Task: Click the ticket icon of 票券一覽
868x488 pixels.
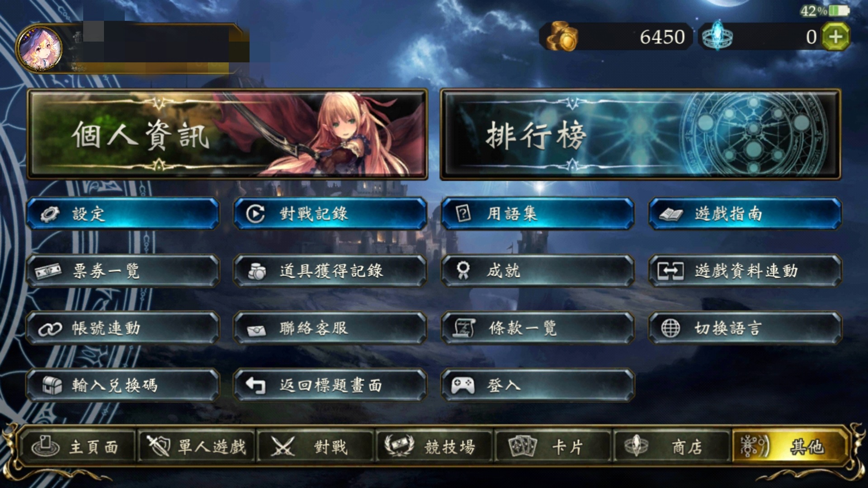Action: 48,271
